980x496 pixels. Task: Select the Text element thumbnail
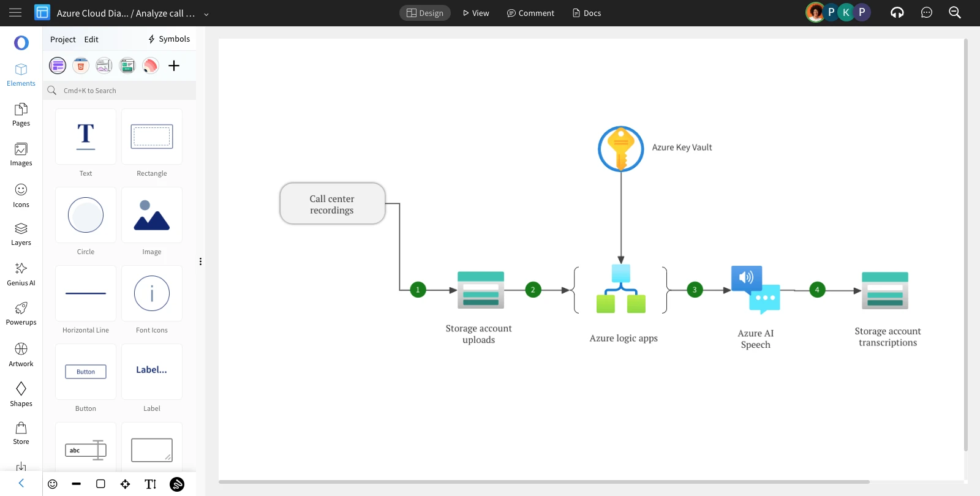pyautogui.click(x=86, y=137)
